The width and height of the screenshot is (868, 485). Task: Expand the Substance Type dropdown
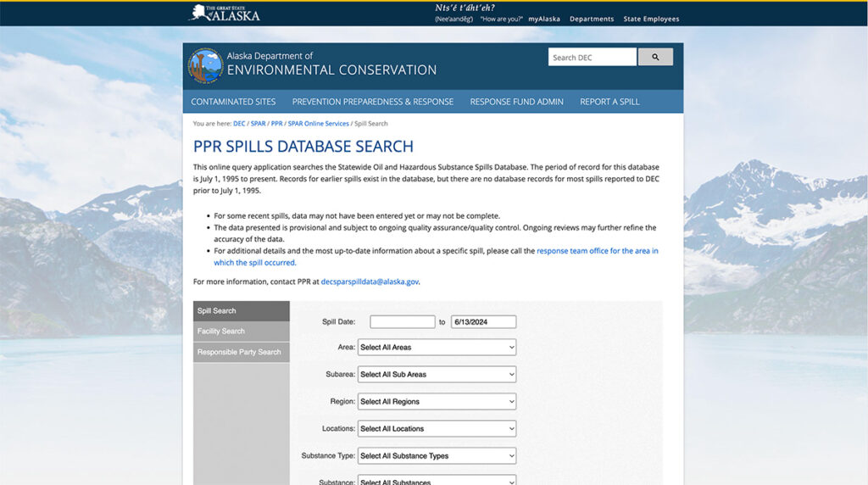point(437,455)
